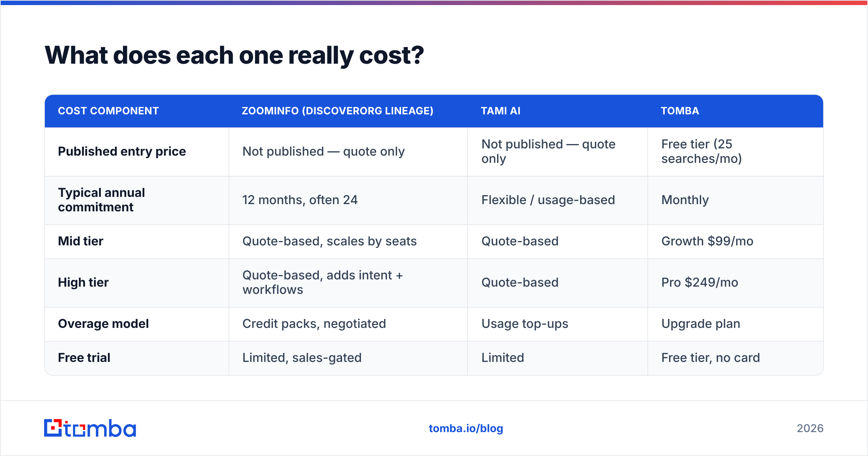This screenshot has height=456, width=868.
Task: Click the Tomba logo in the footer
Action: coord(90,428)
